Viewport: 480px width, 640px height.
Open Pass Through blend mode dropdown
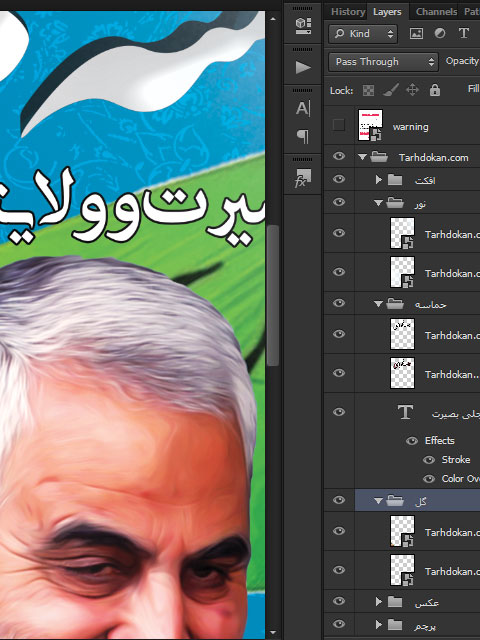coord(383,62)
